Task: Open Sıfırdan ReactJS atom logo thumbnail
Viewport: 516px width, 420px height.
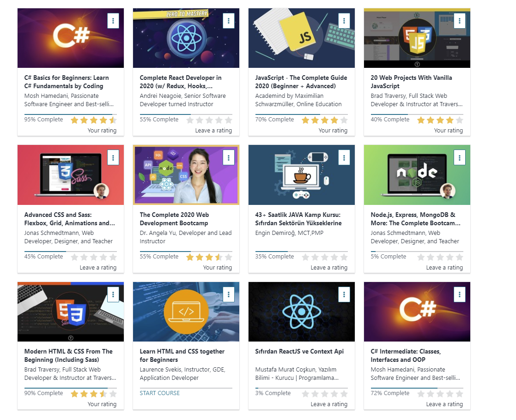Action: pyautogui.click(x=302, y=312)
